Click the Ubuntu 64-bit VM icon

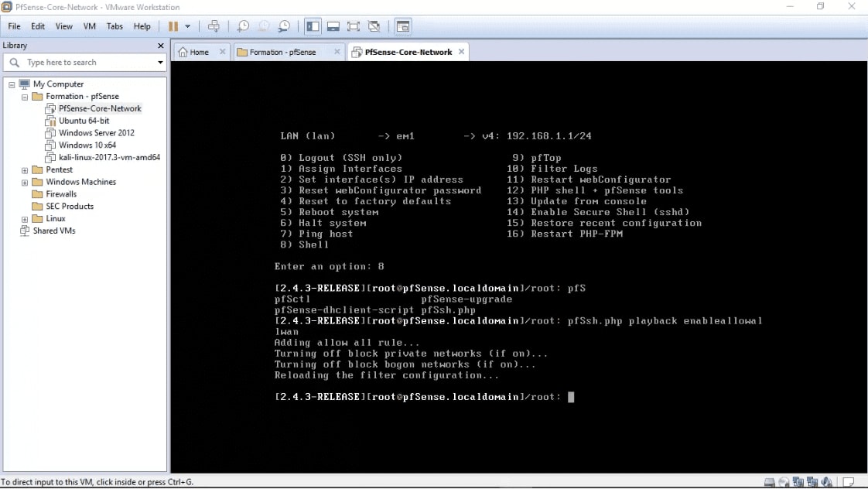pos(50,121)
